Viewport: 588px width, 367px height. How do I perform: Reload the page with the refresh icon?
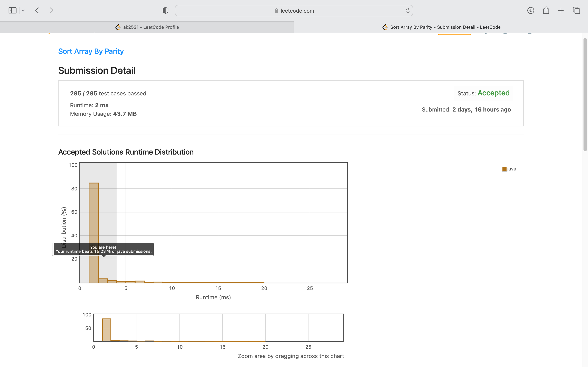pos(408,10)
